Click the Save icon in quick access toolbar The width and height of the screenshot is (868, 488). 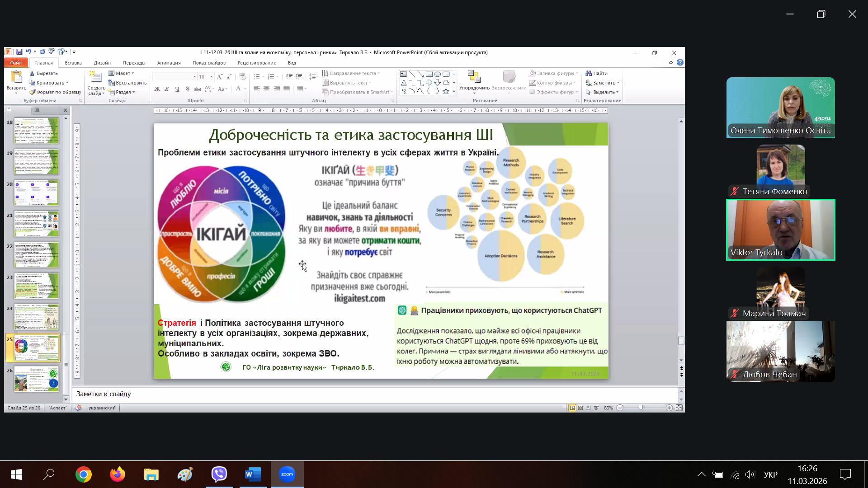pos(19,52)
